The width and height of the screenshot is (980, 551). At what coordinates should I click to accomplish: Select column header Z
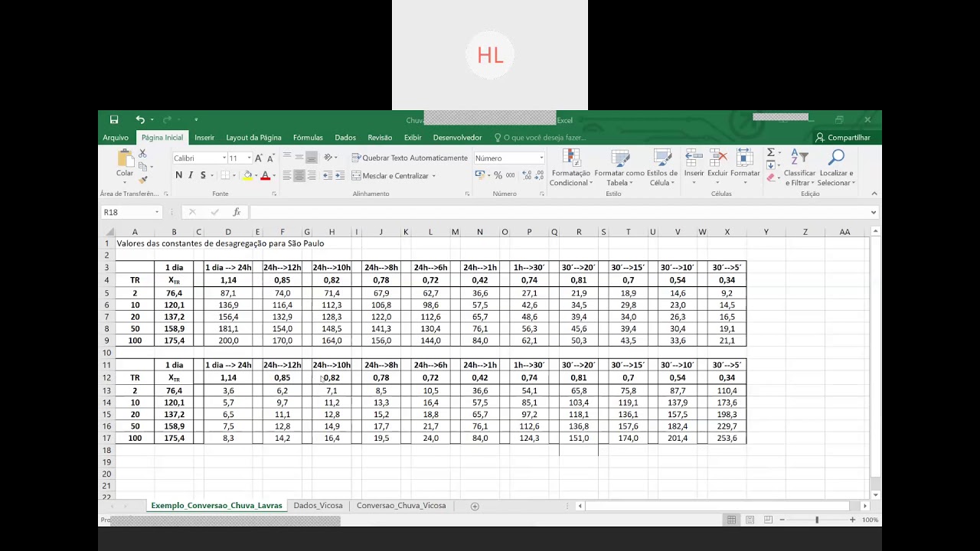coord(805,232)
